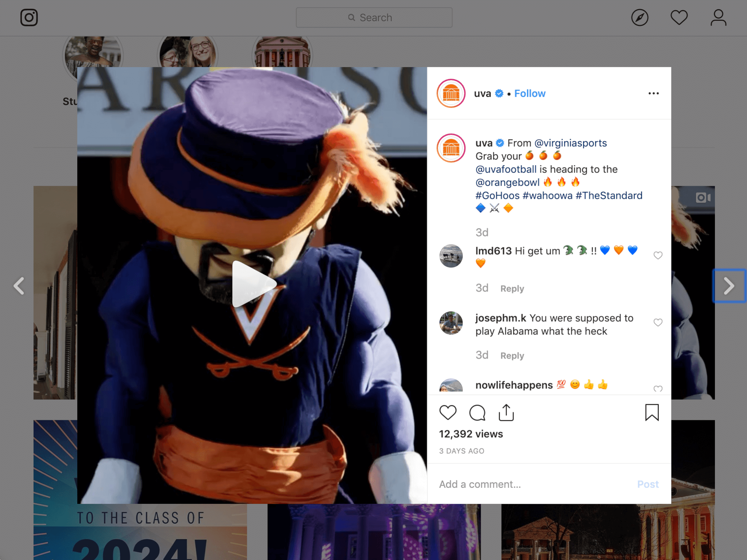This screenshot has height=560, width=747.
Task: Open the post options ellipsis menu
Action: 653,93
